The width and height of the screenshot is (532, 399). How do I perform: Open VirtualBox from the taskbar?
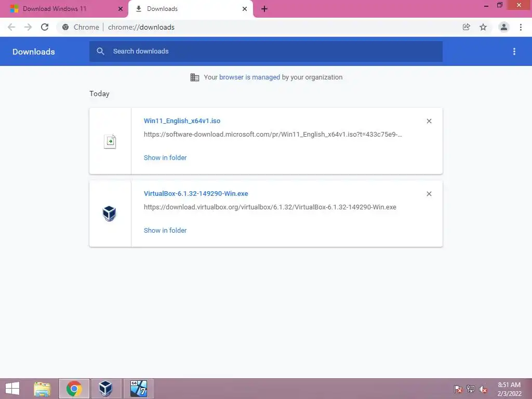[106, 389]
